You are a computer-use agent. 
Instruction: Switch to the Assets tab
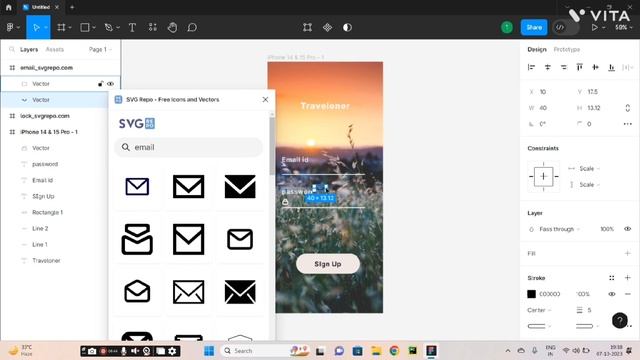tap(55, 49)
